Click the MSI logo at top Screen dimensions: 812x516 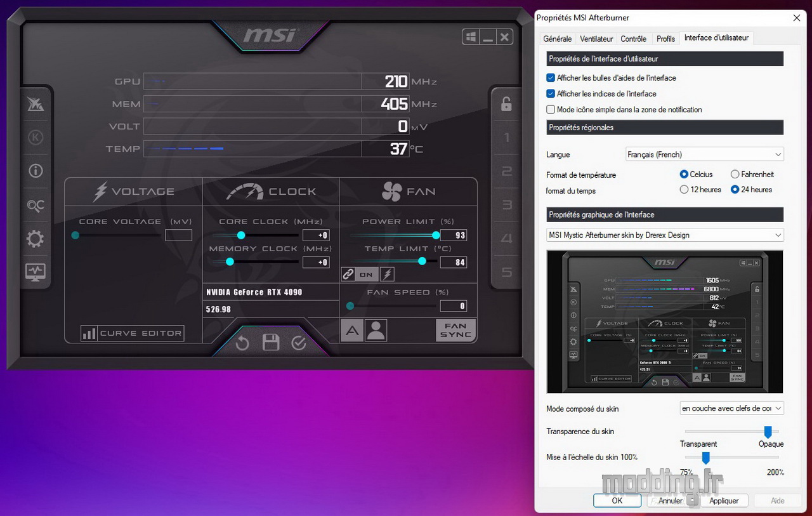click(x=270, y=34)
